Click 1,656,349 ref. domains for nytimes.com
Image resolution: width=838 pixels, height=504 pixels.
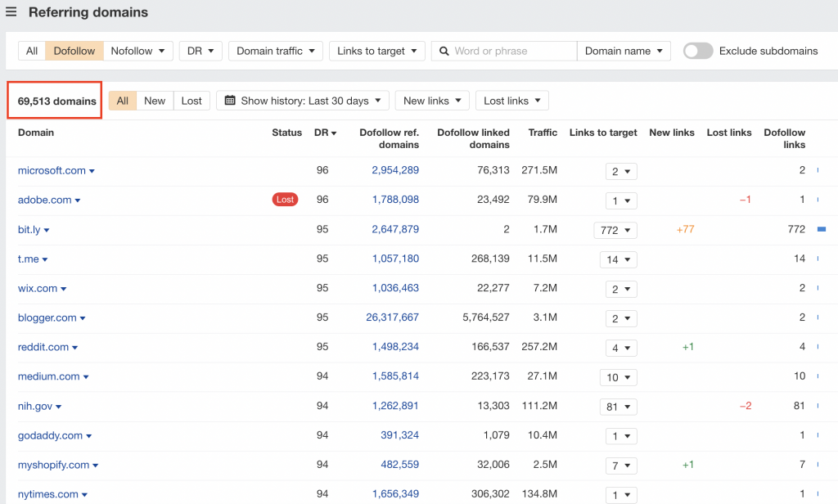[x=395, y=494]
